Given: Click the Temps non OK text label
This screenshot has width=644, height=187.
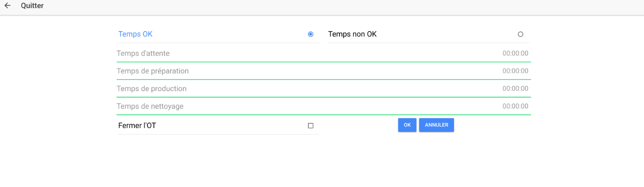Looking at the screenshot, I should [x=352, y=34].
